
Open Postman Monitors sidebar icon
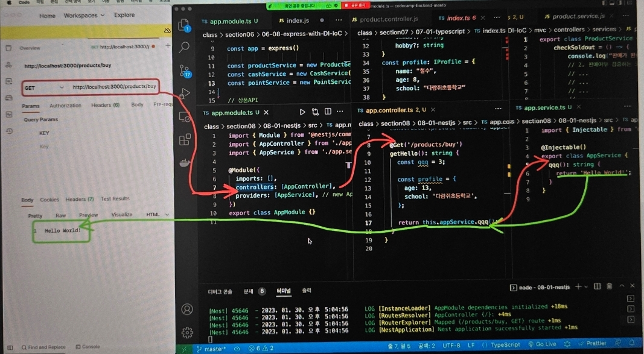click(8, 114)
